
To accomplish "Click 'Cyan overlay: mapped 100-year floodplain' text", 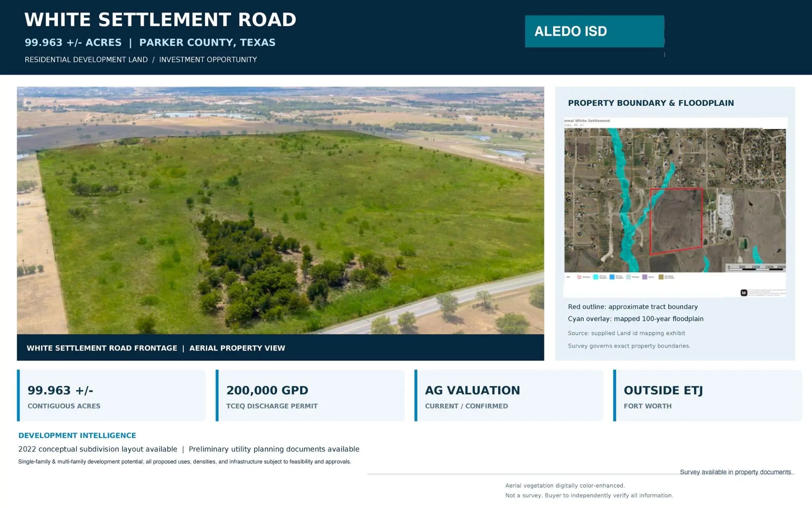I will click(x=636, y=319).
